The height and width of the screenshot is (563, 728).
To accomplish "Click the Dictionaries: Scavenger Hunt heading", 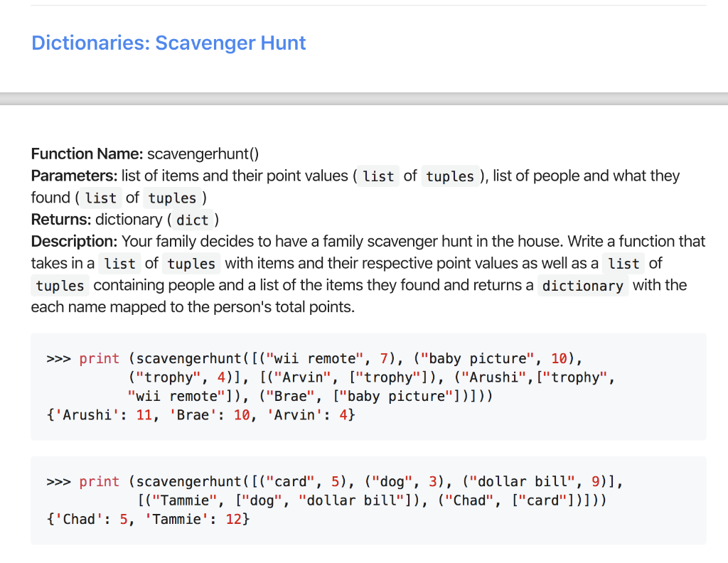I will click(x=168, y=43).
